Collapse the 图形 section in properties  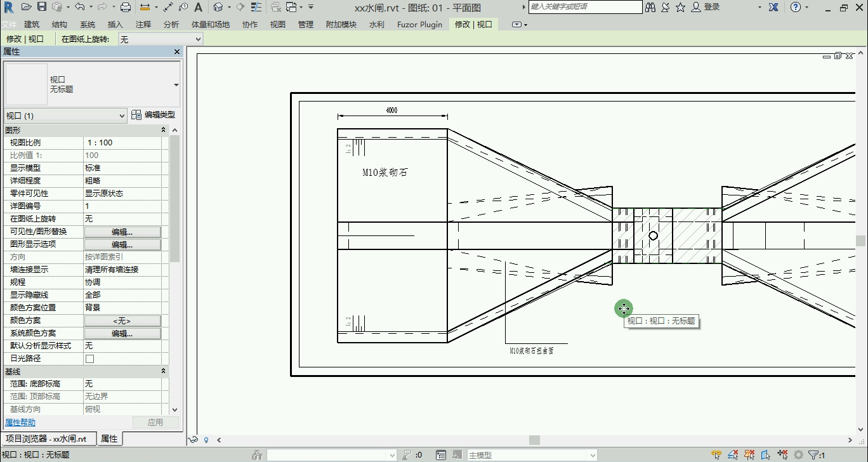163,130
